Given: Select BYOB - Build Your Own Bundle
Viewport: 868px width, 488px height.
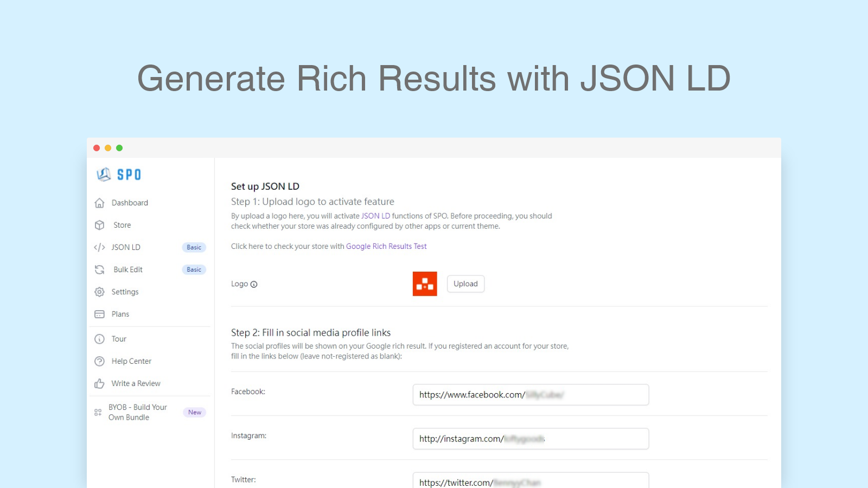Looking at the screenshot, I should pos(138,412).
